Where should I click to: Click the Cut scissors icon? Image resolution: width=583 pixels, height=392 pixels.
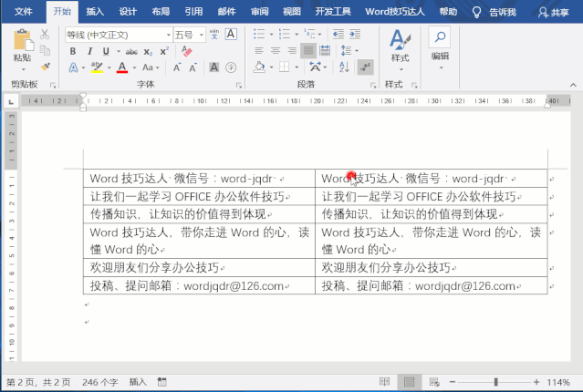pyautogui.click(x=45, y=34)
